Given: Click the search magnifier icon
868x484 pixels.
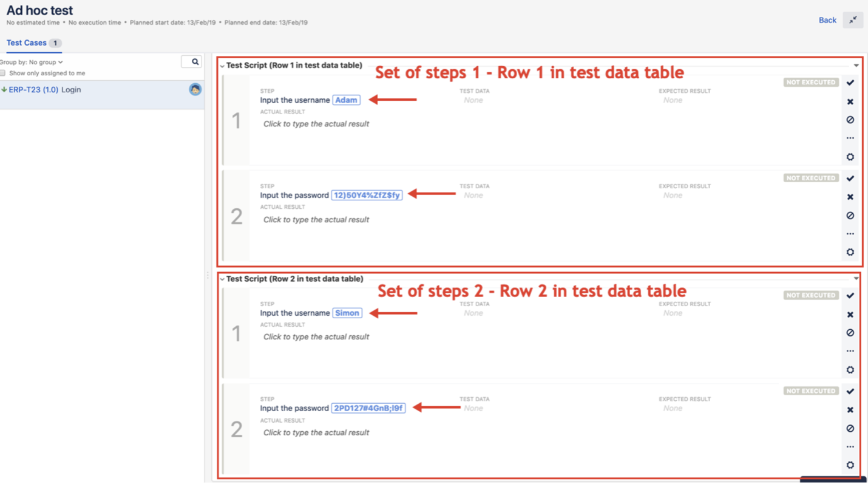Looking at the screenshot, I should (x=194, y=62).
